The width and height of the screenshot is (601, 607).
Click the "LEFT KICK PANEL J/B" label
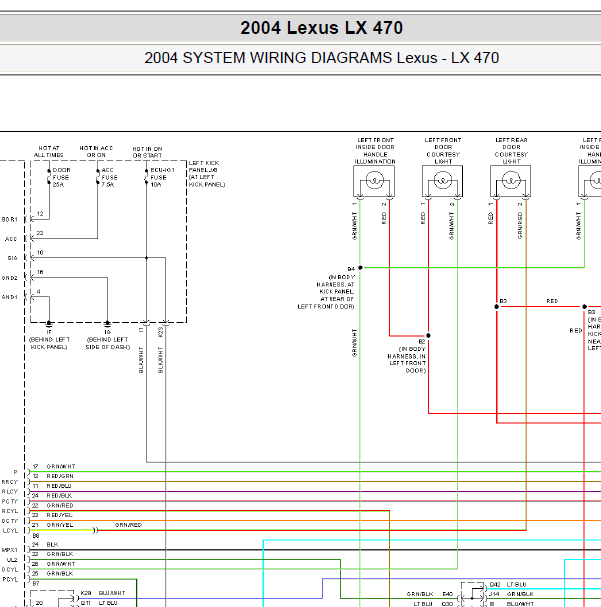pyautogui.click(x=207, y=173)
